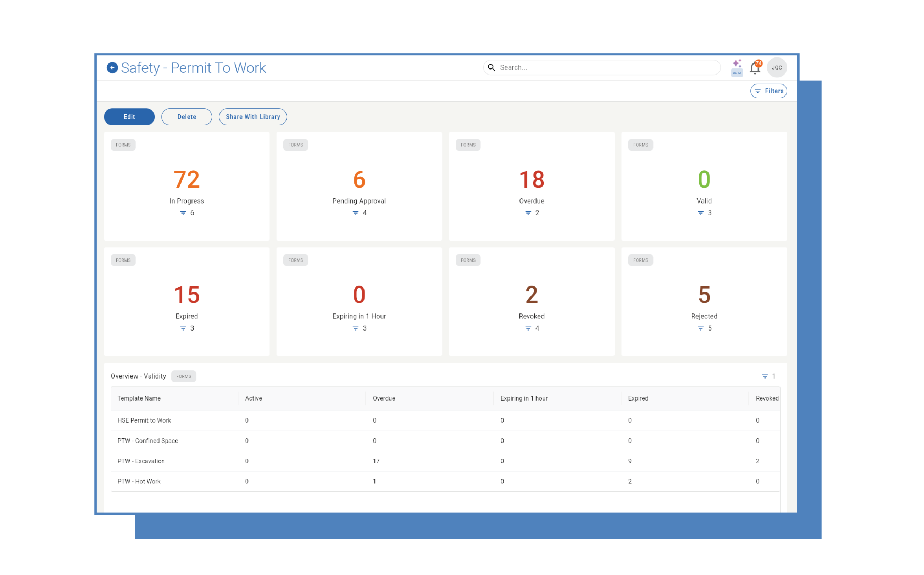The width and height of the screenshot is (924, 575).
Task: Click the filter funnel under In Progress tile
Action: (x=183, y=212)
